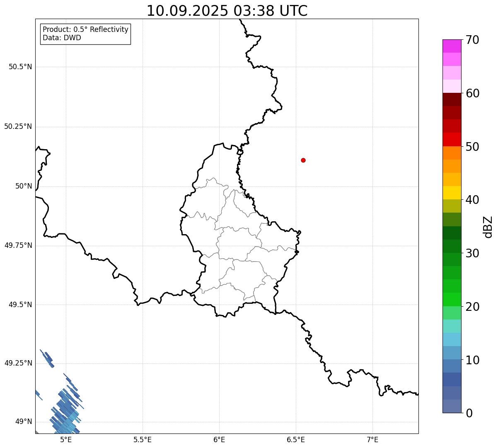Click the colorbar tick label 60
The image size is (498, 448).
point(472,93)
